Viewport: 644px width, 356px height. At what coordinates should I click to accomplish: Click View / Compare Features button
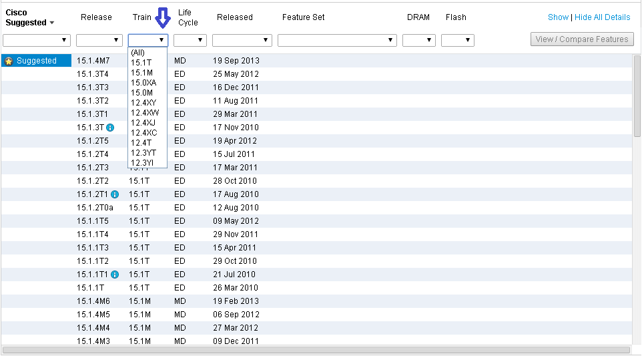582,39
